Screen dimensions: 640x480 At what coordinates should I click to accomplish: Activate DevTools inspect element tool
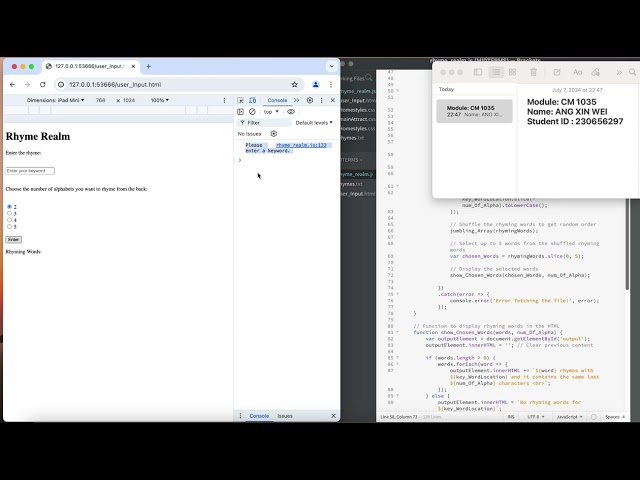[x=240, y=100]
